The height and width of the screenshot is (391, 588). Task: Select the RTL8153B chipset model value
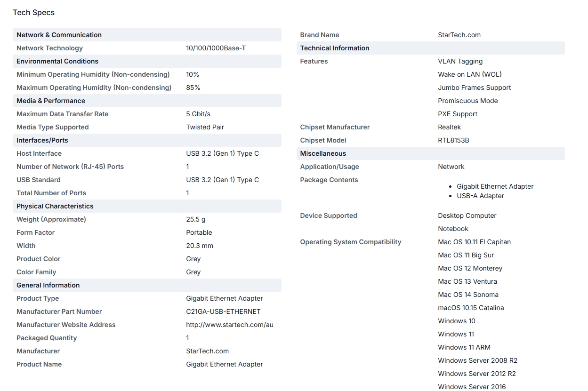[x=453, y=140]
